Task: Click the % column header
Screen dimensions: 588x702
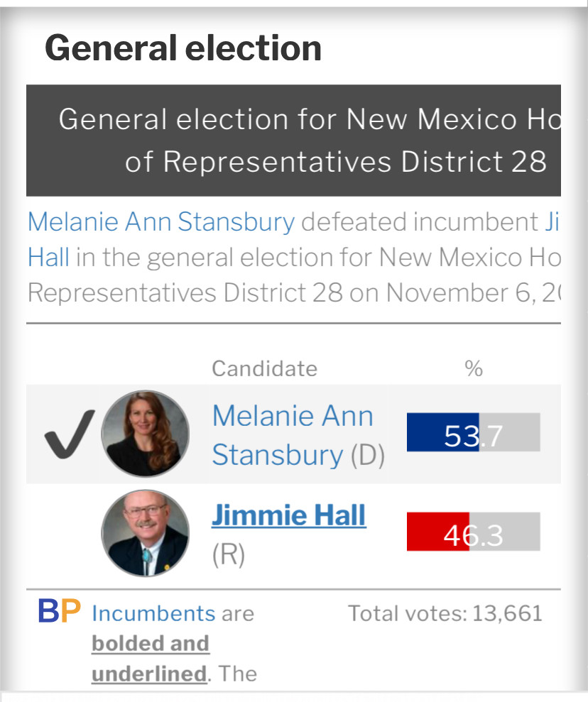Action: [x=474, y=369]
